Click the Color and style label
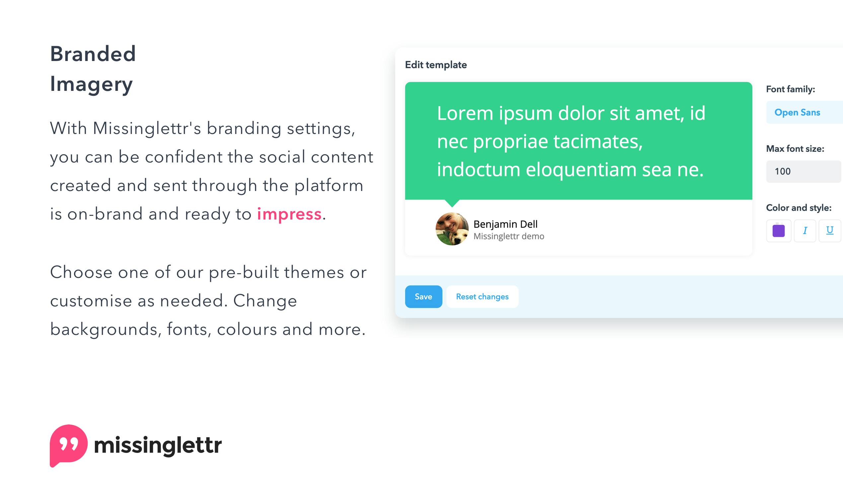843x504 pixels. [799, 208]
